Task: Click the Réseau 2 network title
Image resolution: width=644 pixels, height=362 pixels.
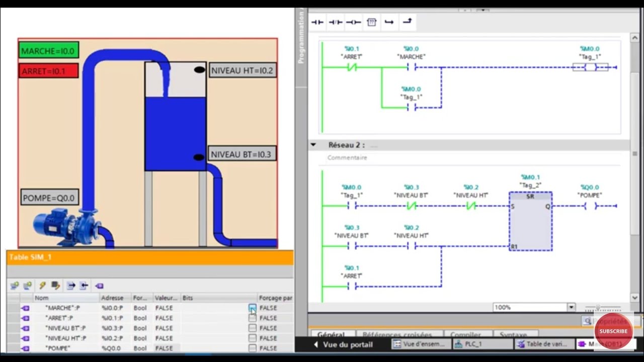Action: pyautogui.click(x=346, y=145)
